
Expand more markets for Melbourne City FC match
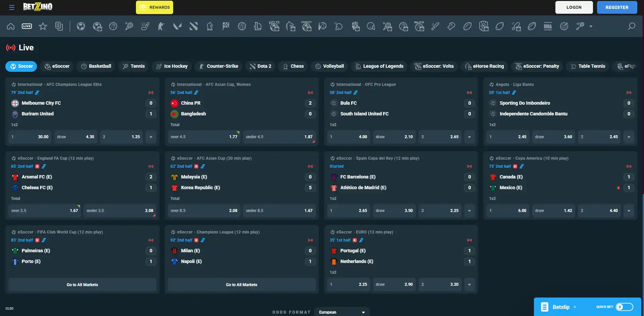click(151, 137)
